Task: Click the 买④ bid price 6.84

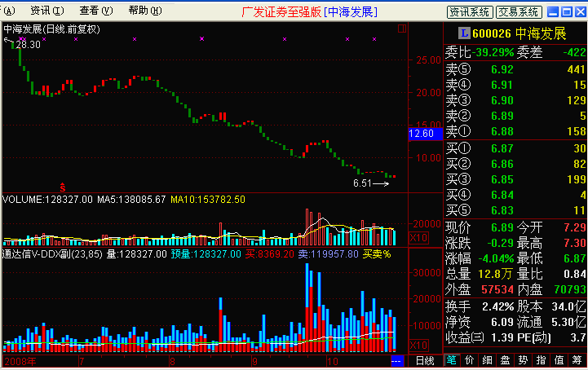Action: 502,195
